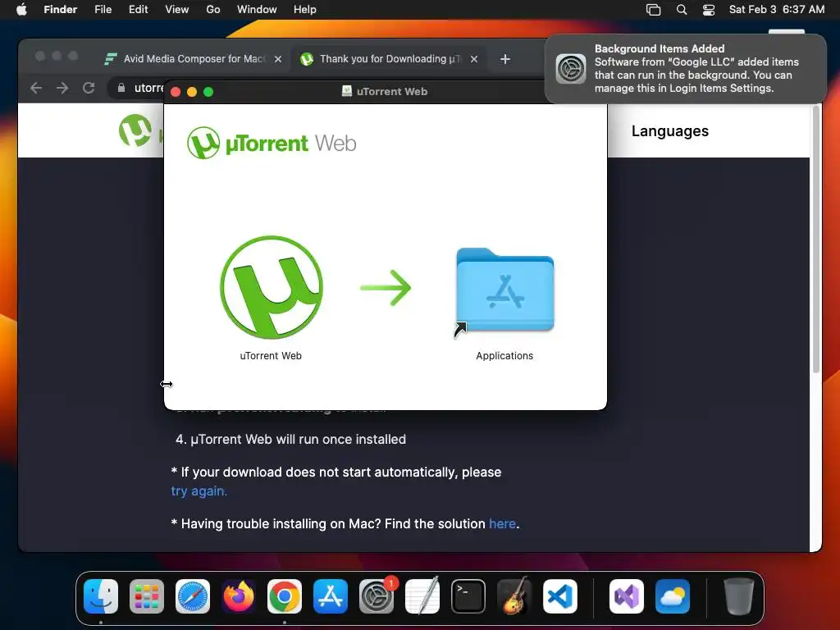Open Control Center in menu bar
The image size is (840, 630).
[x=709, y=10]
